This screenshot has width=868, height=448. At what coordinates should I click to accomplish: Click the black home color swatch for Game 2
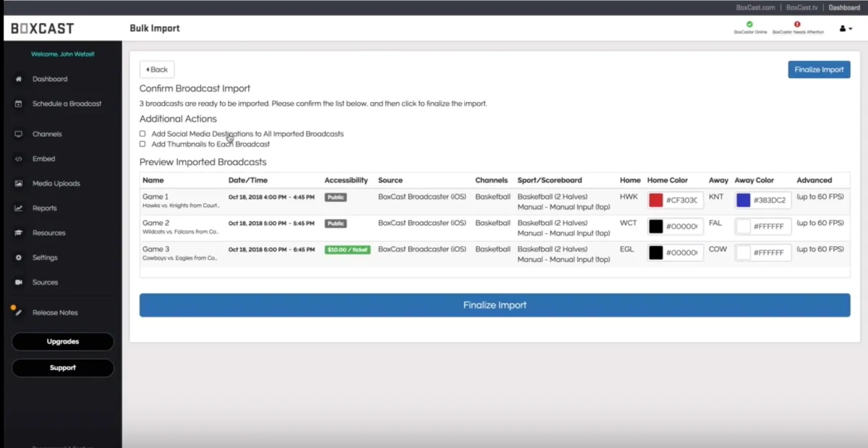click(x=656, y=227)
